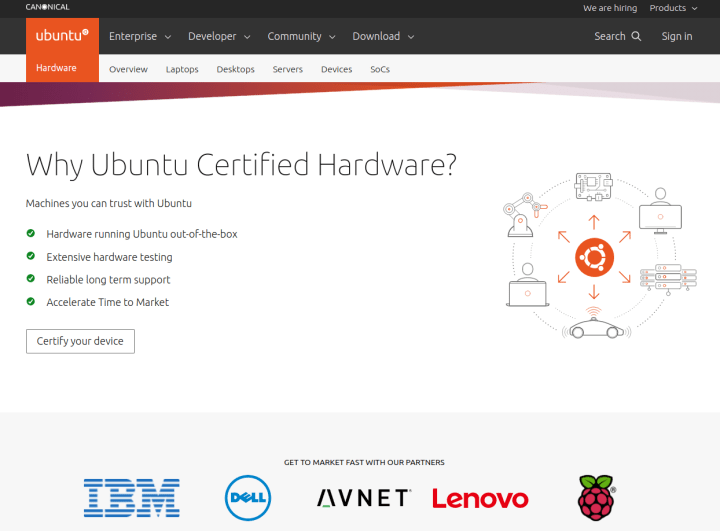Click the Extensive hardware testing text

(x=109, y=257)
